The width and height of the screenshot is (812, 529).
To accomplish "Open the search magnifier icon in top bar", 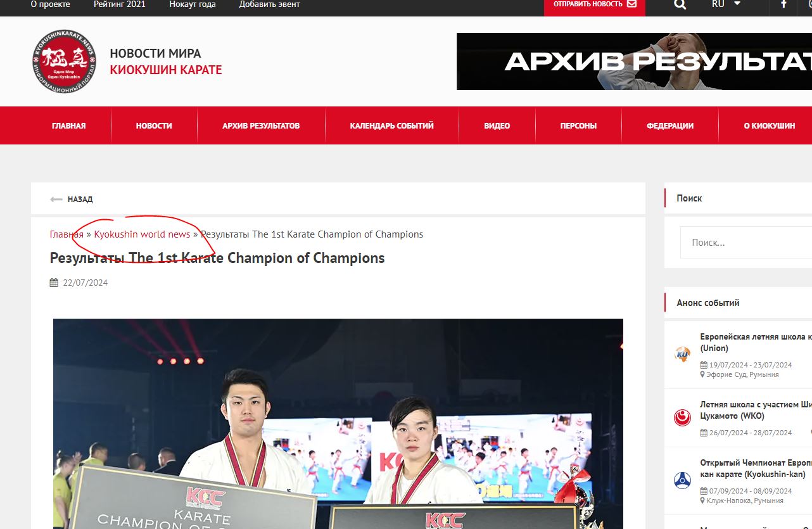I will point(680,4).
